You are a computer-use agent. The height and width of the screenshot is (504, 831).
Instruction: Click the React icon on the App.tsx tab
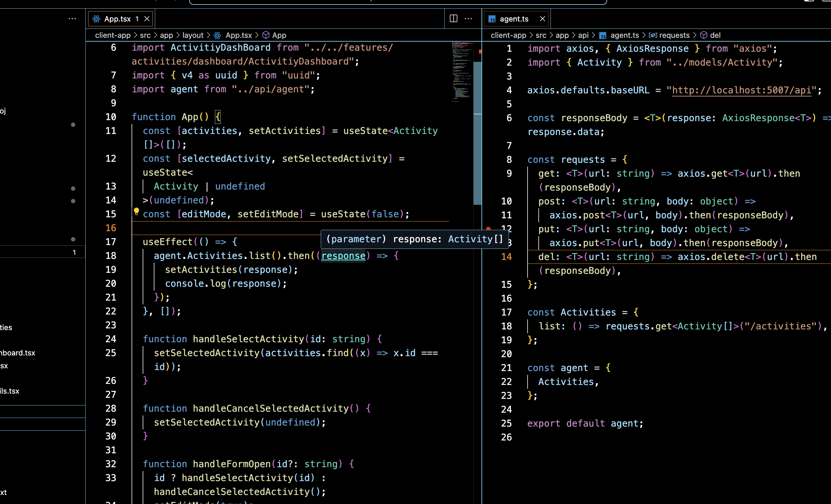96,19
